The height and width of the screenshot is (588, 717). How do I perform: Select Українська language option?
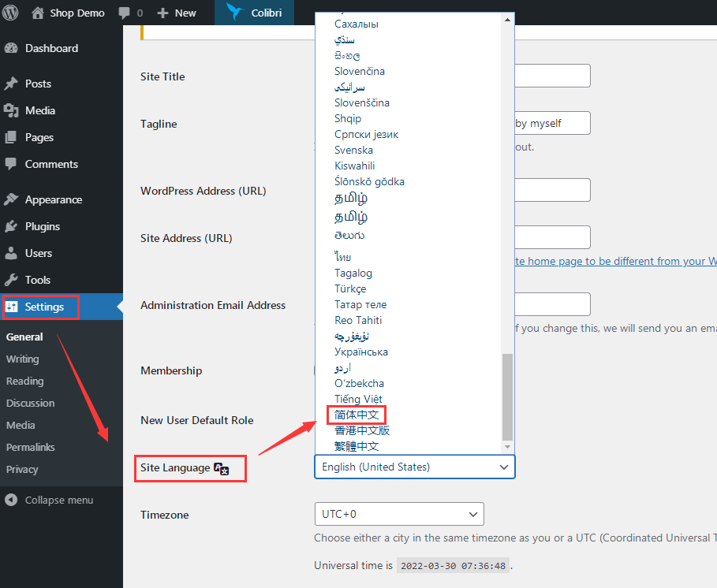[x=360, y=352]
